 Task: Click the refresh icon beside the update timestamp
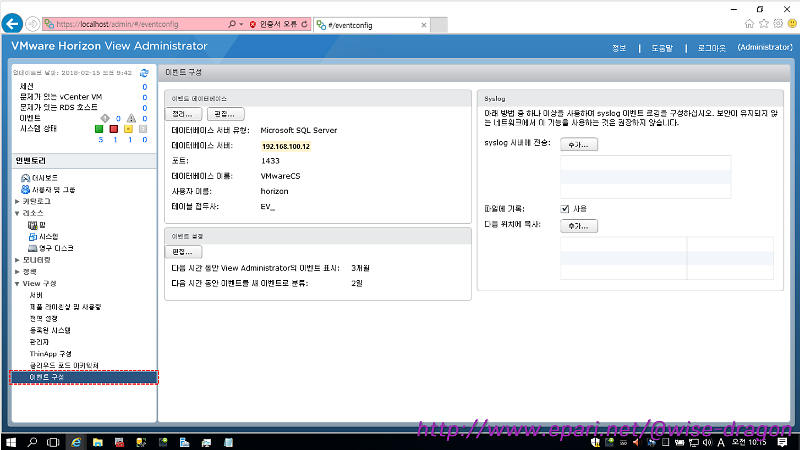(x=144, y=73)
